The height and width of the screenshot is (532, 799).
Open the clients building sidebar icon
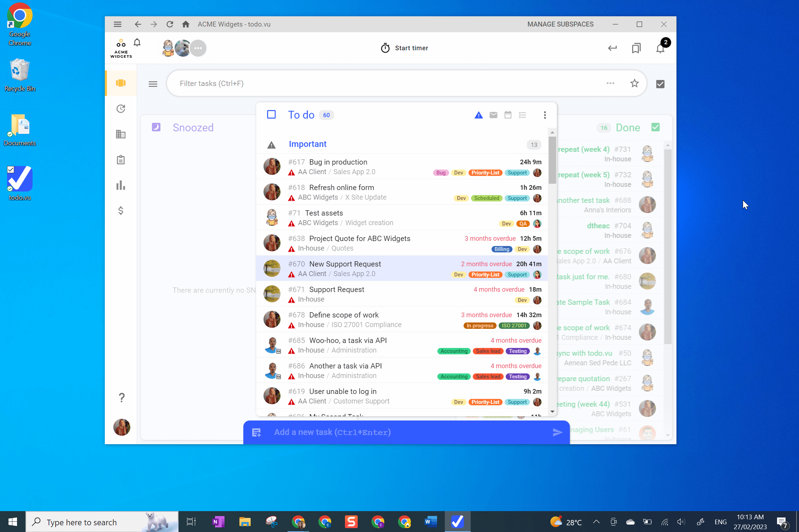pos(121,134)
